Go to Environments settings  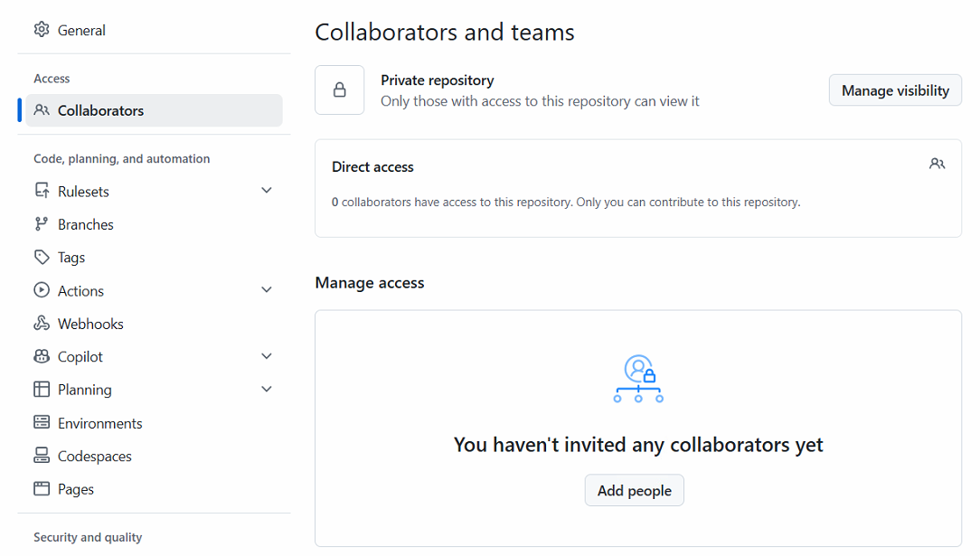click(154, 423)
